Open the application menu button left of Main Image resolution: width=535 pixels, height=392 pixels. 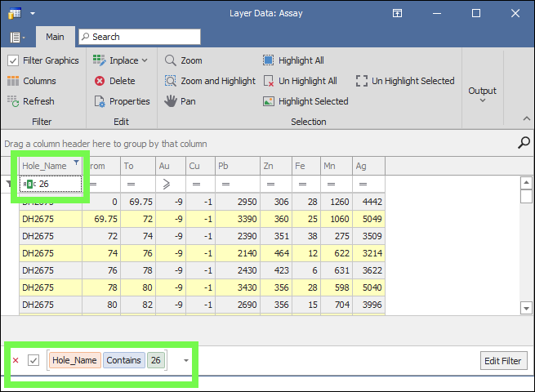pyautogui.click(x=17, y=37)
